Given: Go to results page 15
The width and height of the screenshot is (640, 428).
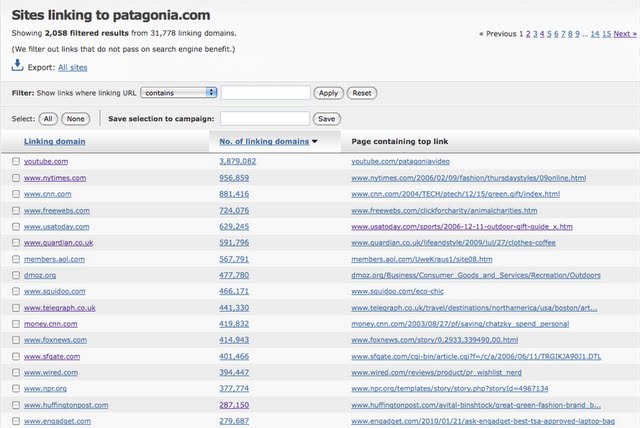Looking at the screenshot, I should tap(607, 34).
